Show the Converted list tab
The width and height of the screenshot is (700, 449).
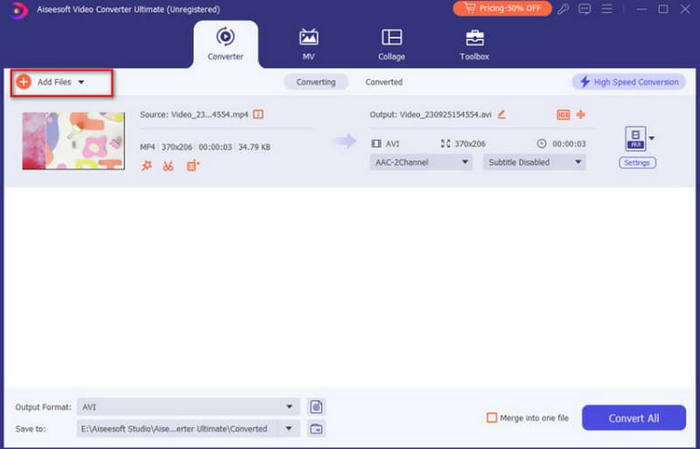pos(384,82)
